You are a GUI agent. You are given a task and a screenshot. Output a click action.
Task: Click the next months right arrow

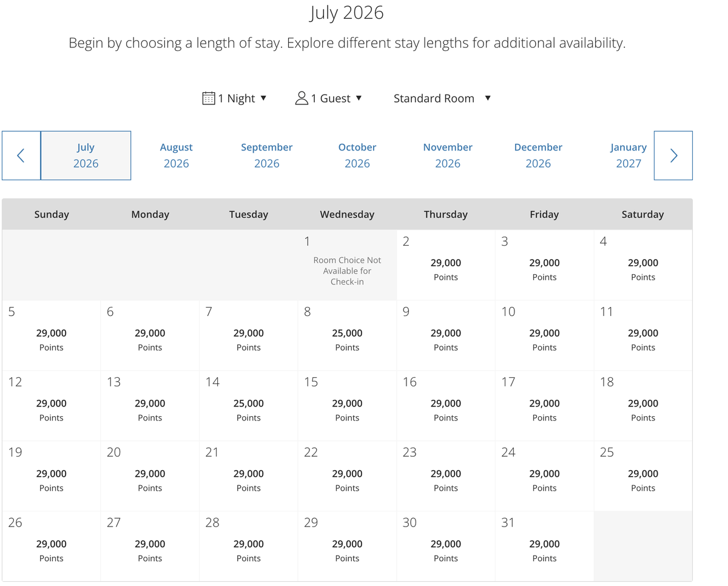coord(673,156)
